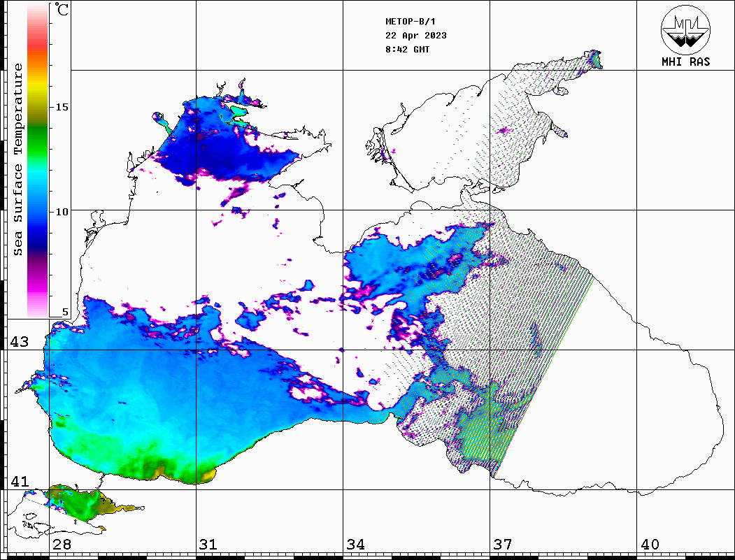Click the longitude label 34
This screenshot has width=735, height=560.
click(355, 545)
